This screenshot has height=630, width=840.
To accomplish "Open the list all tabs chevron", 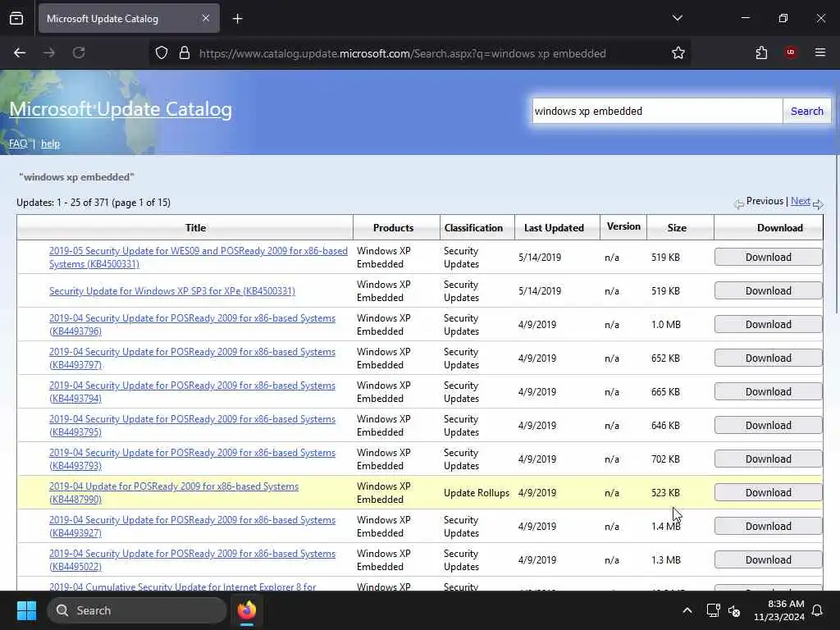I will (x=677, y=18).
